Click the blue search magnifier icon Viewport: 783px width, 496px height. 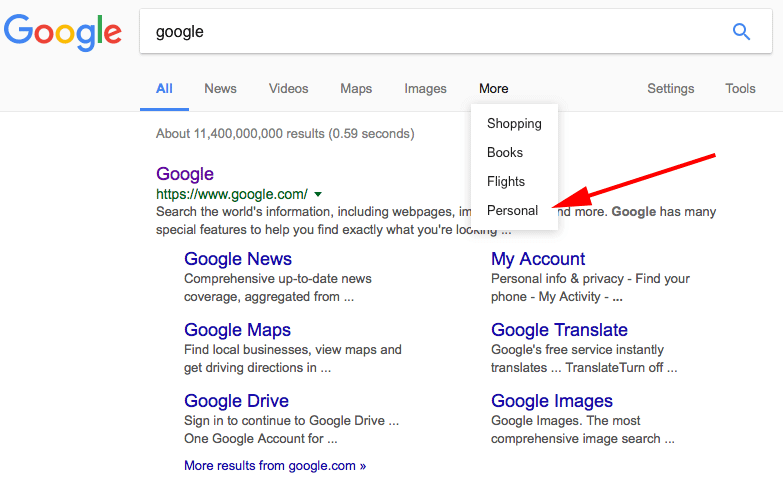point(741,32)
